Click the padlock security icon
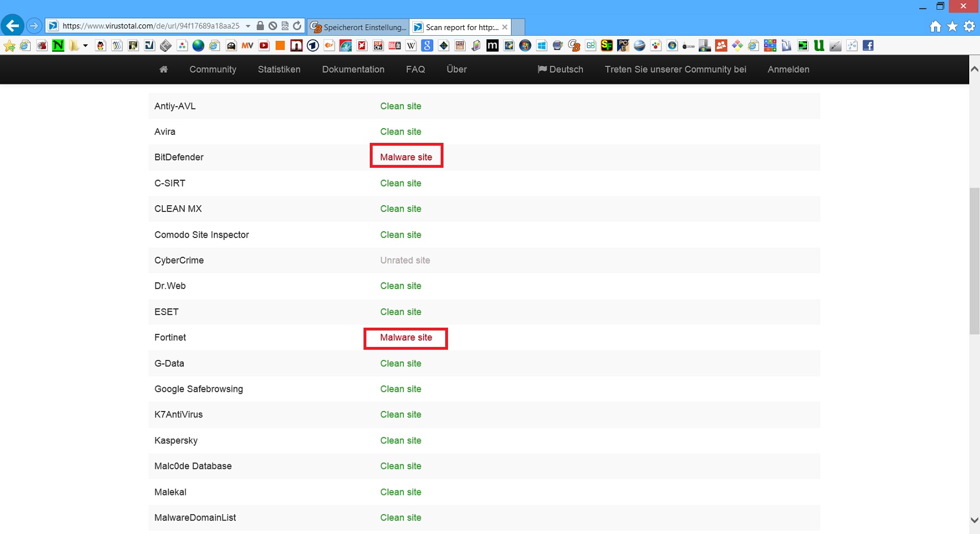 [260, 26]
